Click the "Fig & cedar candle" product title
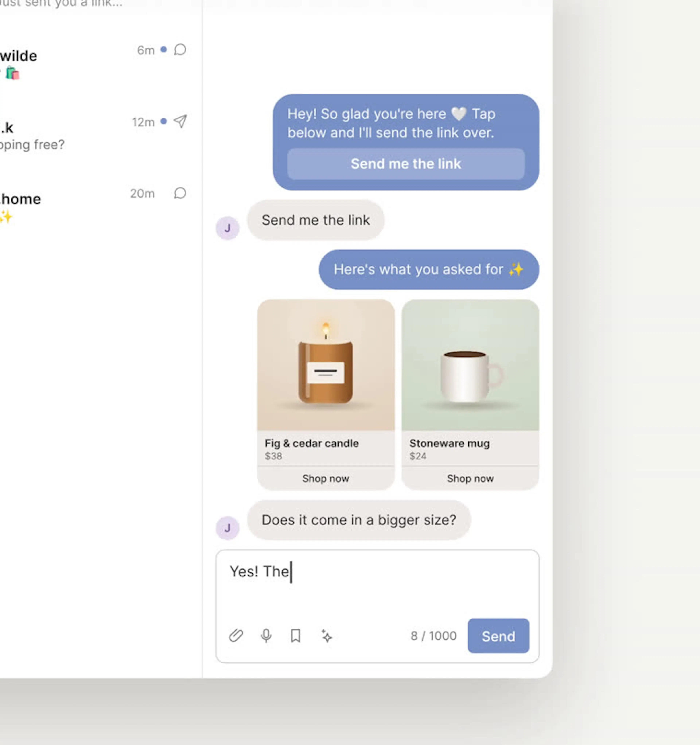The width and height of the screenshot is (700, 745). pos(312,443)
